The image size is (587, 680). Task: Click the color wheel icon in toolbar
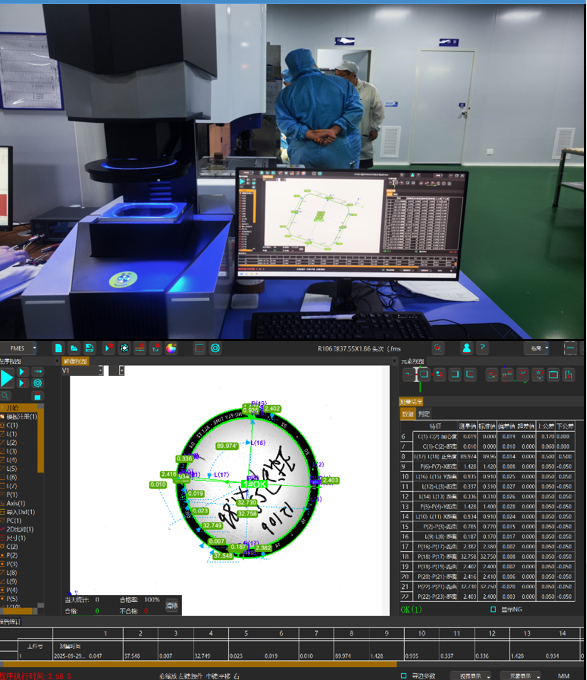pos(171,348)
